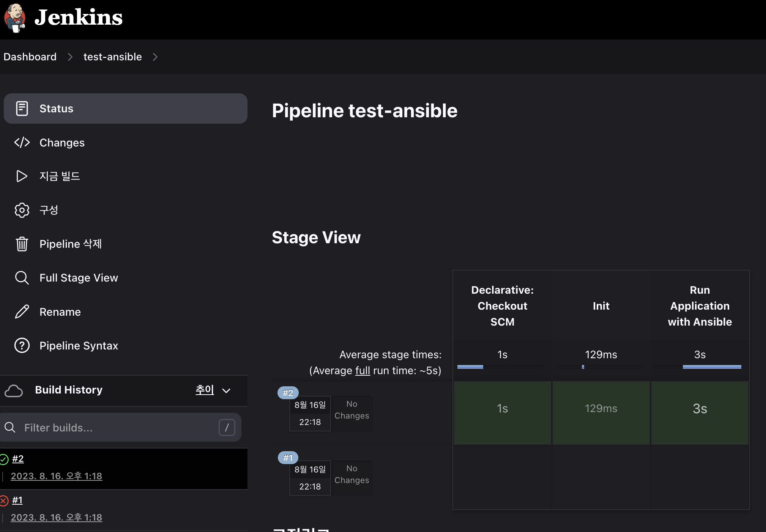Viewport: 766px width, 532px height.
Task: Click the Run Application with Ansible average bar
Action: tap(712, 367)
